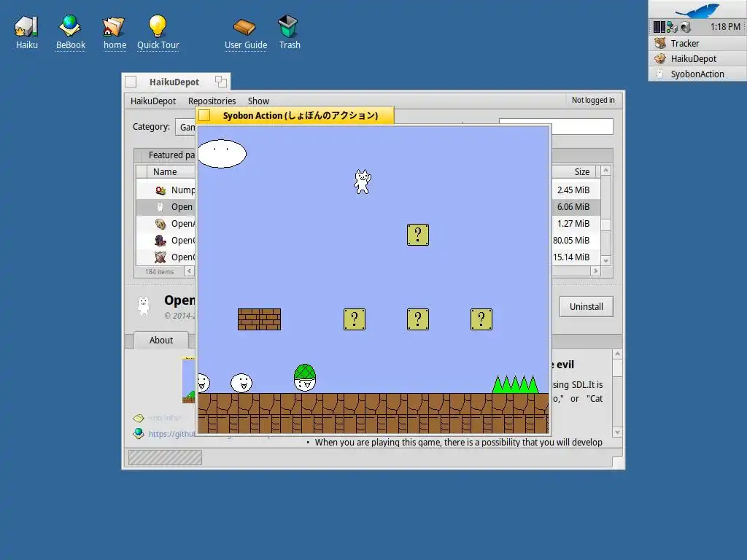The image size is (747, 560).
Task: Open the Category dropdown
Action: (x=186, y=127)
